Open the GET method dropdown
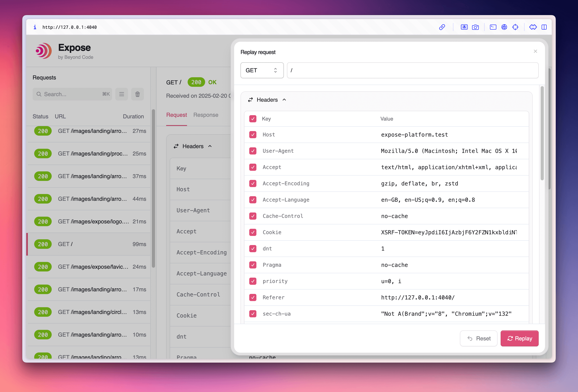578x392 pixels. point(262,70)
